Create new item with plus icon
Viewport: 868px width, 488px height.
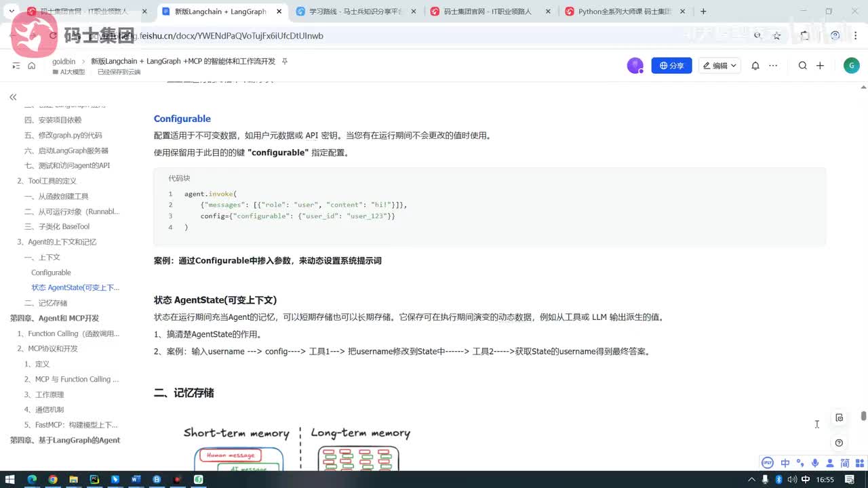tap(820, 66)
